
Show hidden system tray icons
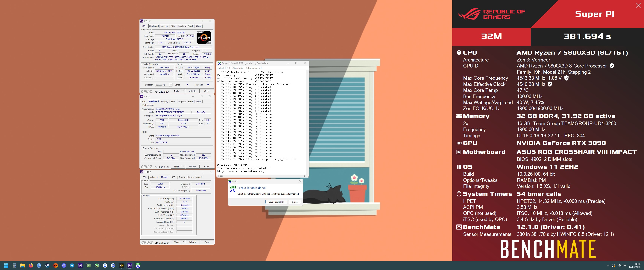pyautogui.click(x=607, y=265)
